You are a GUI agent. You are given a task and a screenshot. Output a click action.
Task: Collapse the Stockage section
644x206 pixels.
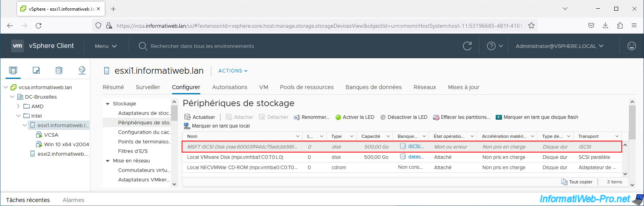click(x=107, y=104)
